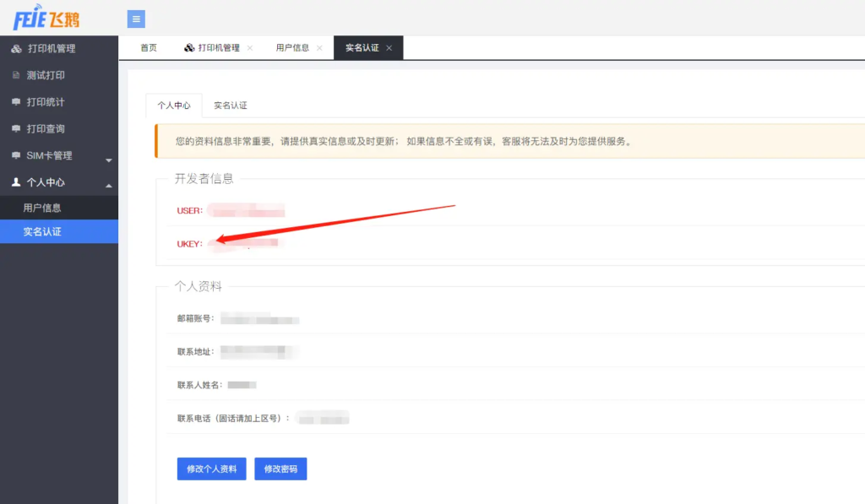This screenshot has width=865, height=504.
Task: Open the 实名认证 inner tab
Action: (x=230, y=105)
